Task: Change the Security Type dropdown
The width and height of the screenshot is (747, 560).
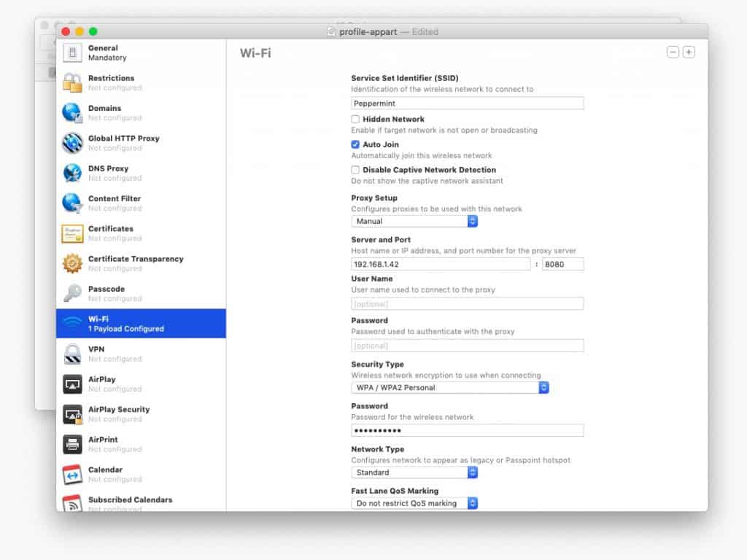Action: (449, 387)
